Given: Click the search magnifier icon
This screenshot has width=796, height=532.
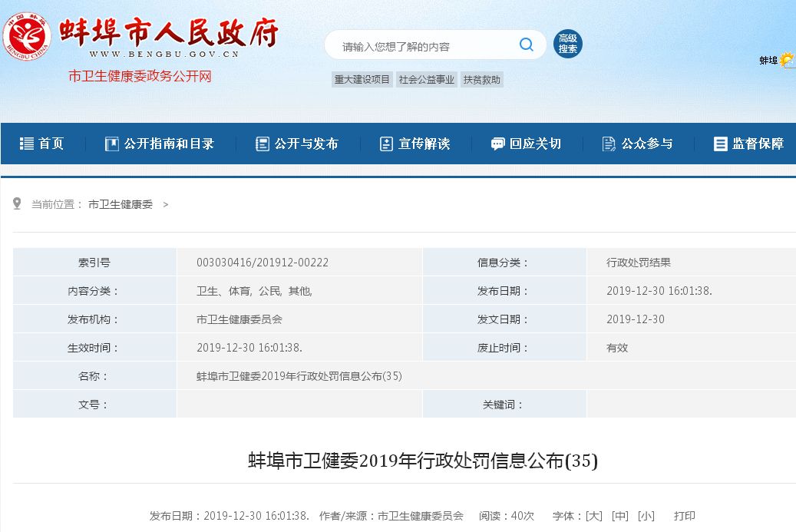Looking at the screenshot, I should [x=526, y=45].
